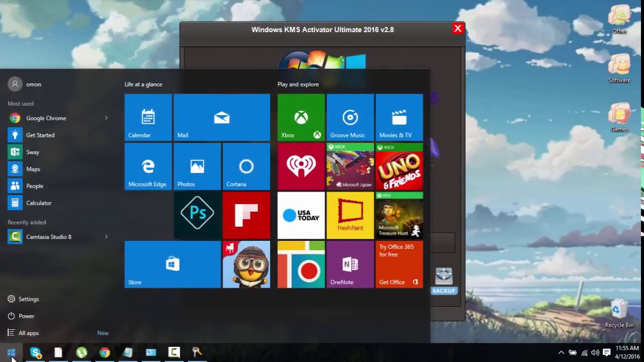Launch the Xbox tile
The image size is (644, 362).
[301, 117]
